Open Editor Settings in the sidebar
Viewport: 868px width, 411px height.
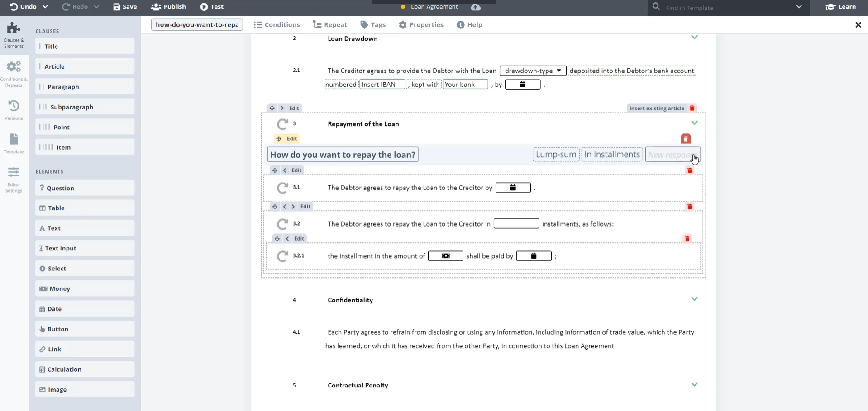(14, 180)
